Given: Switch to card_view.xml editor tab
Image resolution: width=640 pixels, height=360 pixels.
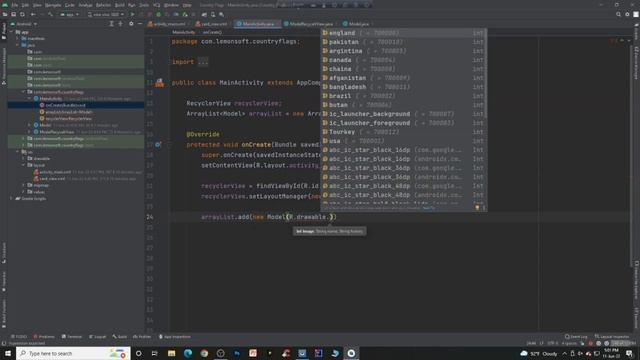Looking at the screenshot, I should pyautogui.click(x=212, y=24).
